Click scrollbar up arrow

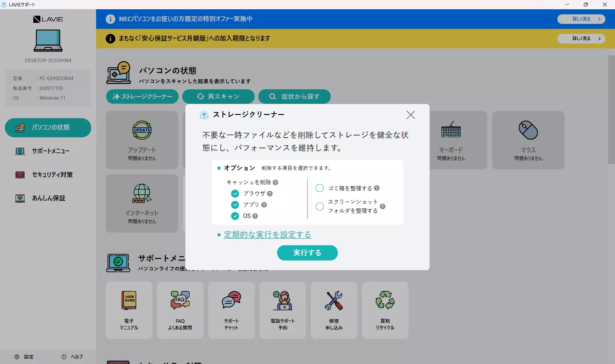[x=611, y=52]
